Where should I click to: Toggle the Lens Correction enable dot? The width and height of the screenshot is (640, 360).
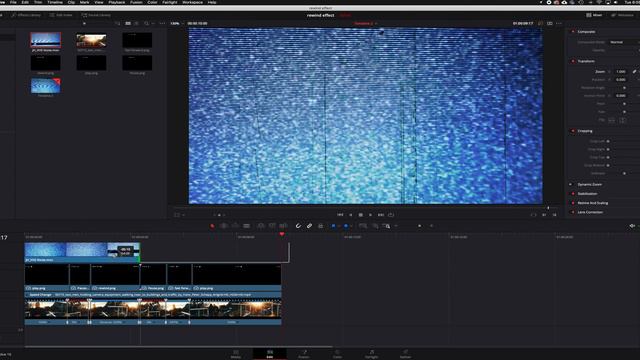coord(573,212)
